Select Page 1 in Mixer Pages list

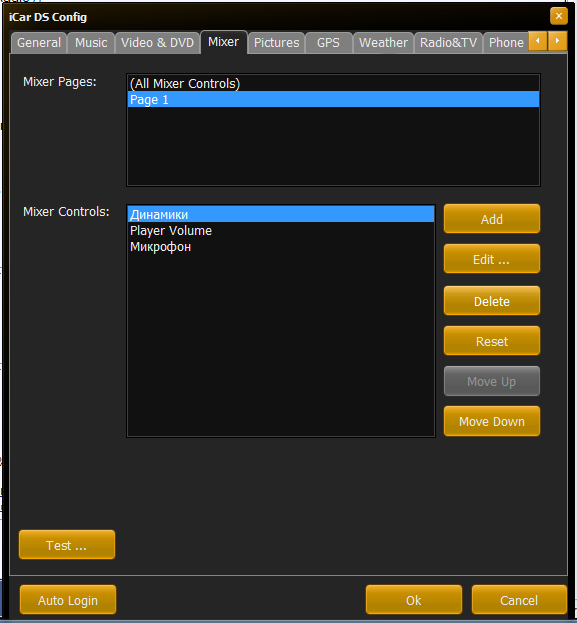point(333,99)
